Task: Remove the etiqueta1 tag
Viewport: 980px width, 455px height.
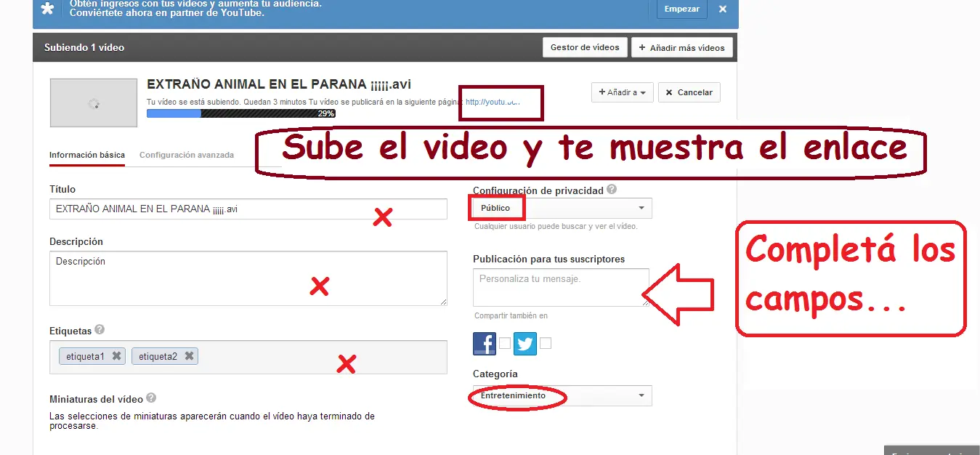Action: tap(116, 356)
